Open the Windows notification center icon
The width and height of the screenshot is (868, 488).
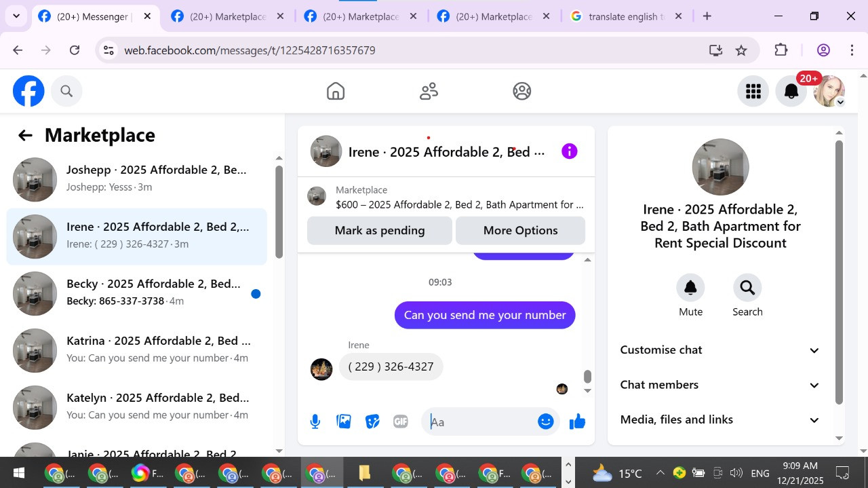click(842, 473)
